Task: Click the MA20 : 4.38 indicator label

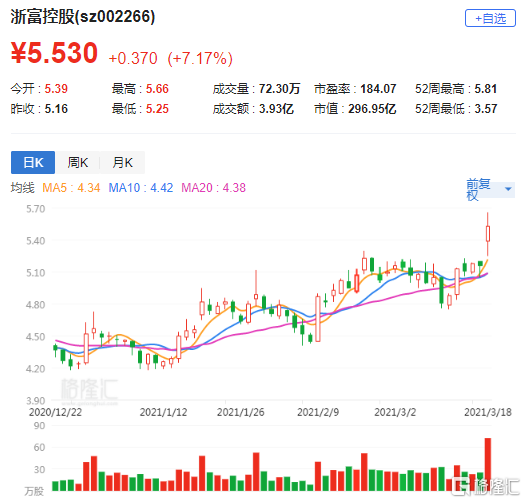Action: tap(213, 188)
